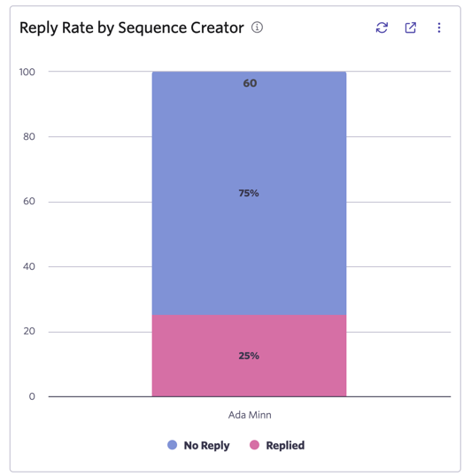Click the Reply Rate by Sequence Creator title

click(132, 27)
